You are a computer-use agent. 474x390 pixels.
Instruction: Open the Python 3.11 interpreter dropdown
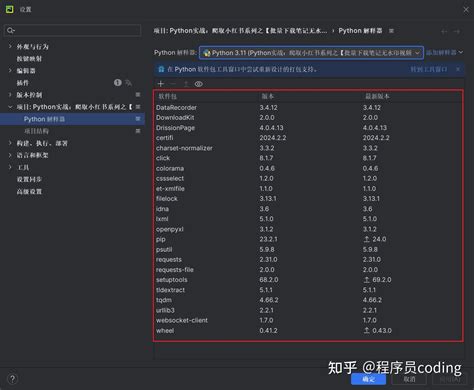coord(311,53)
